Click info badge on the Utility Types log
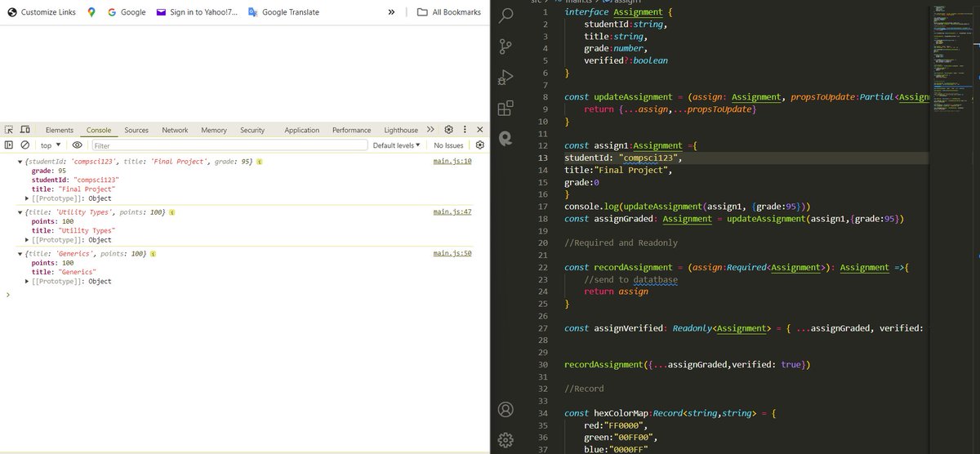Screen dimensions: 980x454 [x=172, y=212]
